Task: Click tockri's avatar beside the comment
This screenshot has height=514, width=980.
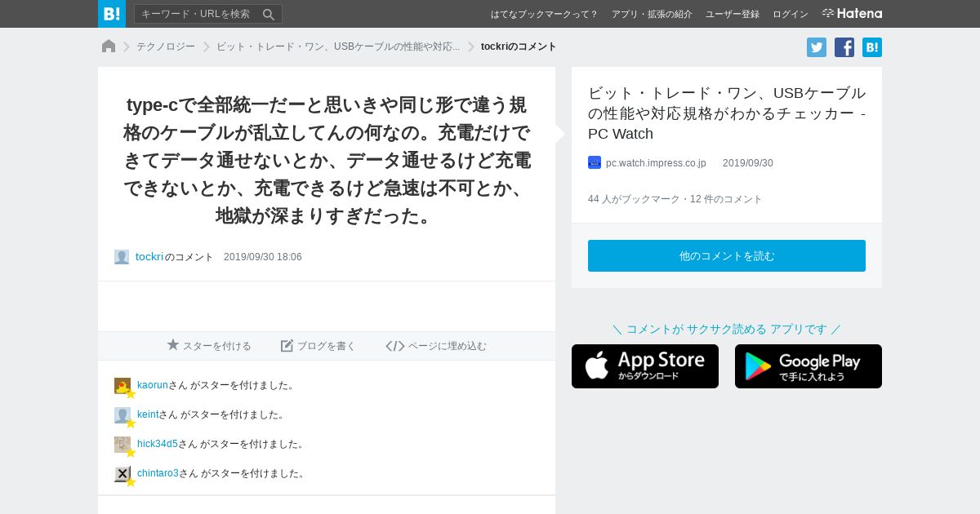Action: click(122, 257)
